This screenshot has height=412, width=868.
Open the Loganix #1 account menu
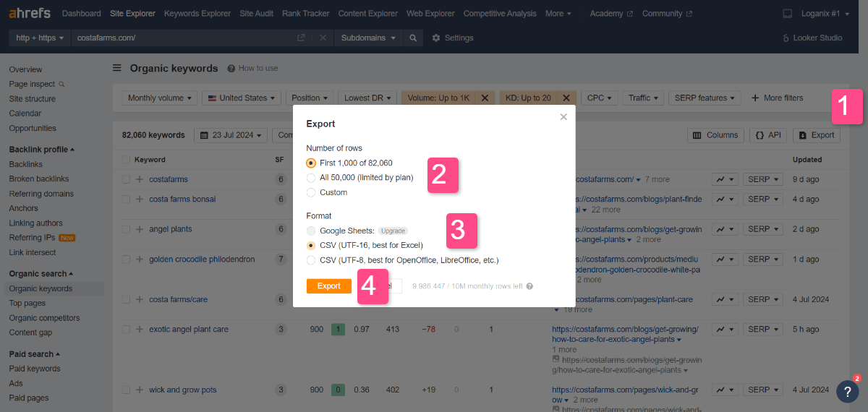tap(824, 13)
